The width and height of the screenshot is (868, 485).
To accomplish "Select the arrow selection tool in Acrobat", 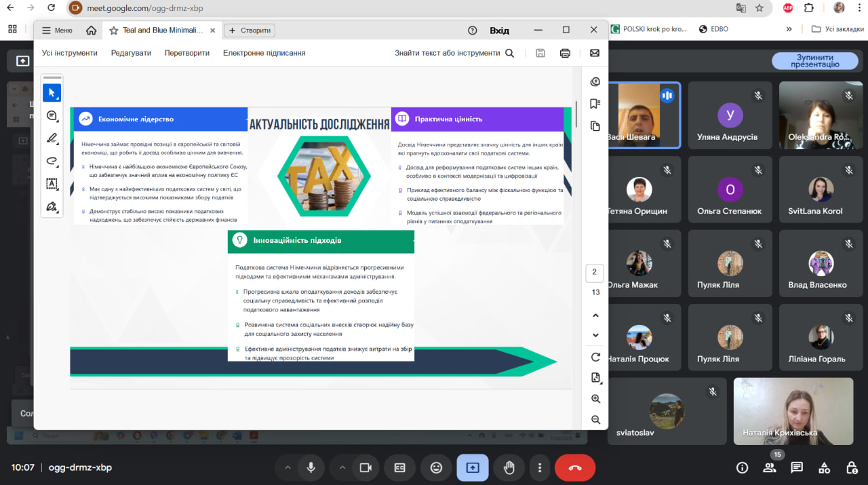I will [52, 93].
